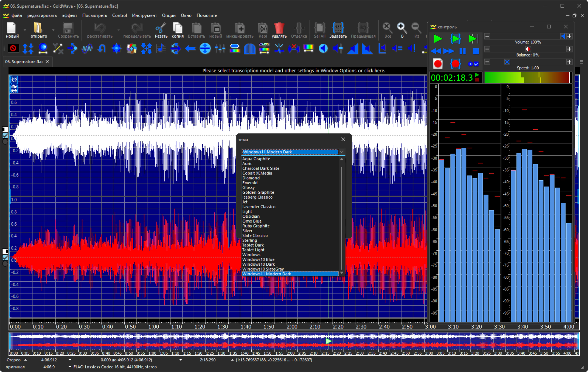The height and width of the screenshot is (372, 588).
Task: Open the открыто dropdown arrow
Action: pos(53,30)
